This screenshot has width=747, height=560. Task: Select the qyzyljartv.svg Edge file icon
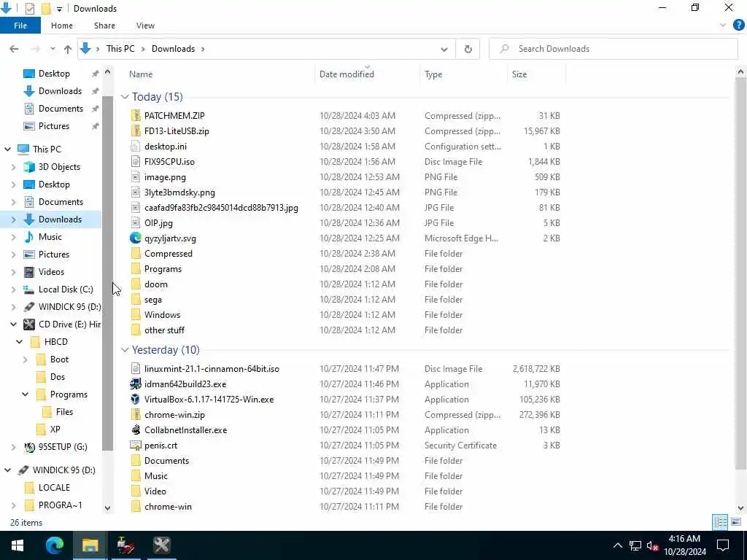click(x=136, y=238)
